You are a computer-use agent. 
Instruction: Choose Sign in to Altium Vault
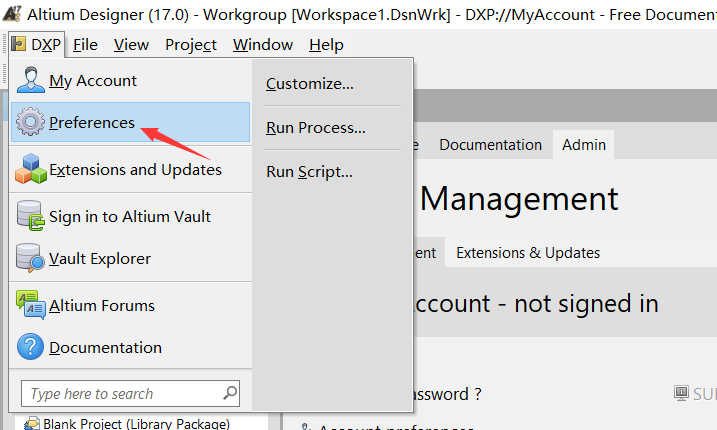pos(130,216)
